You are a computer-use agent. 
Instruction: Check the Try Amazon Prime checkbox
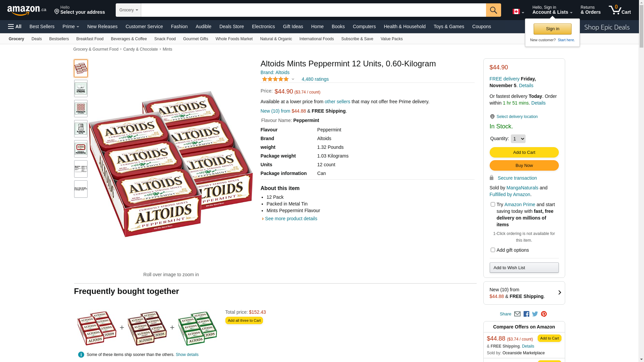coord(493,204)
